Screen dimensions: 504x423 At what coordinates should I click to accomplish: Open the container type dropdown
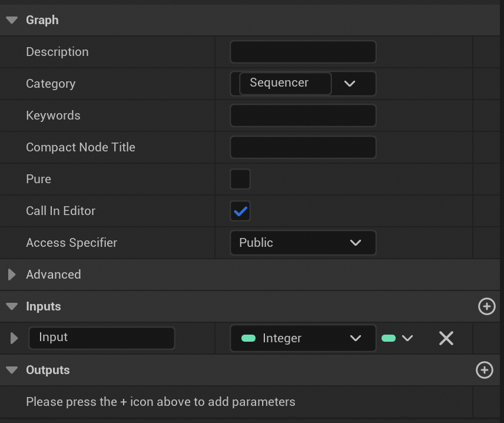(407, 338)
